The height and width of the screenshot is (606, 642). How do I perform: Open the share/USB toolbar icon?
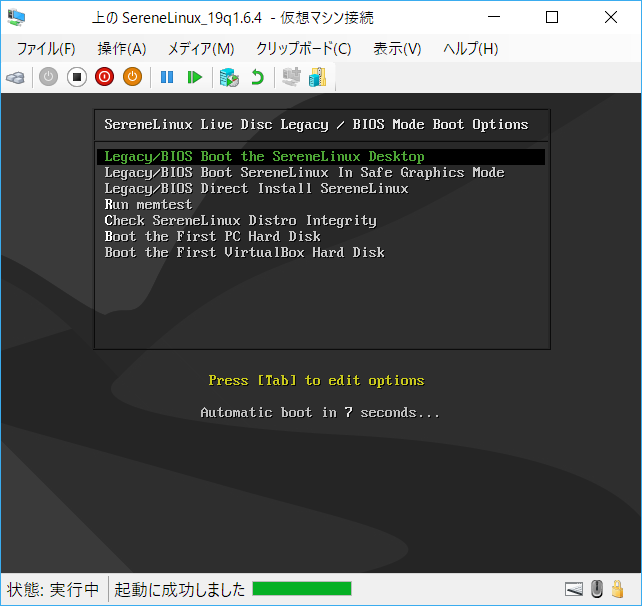318,77
